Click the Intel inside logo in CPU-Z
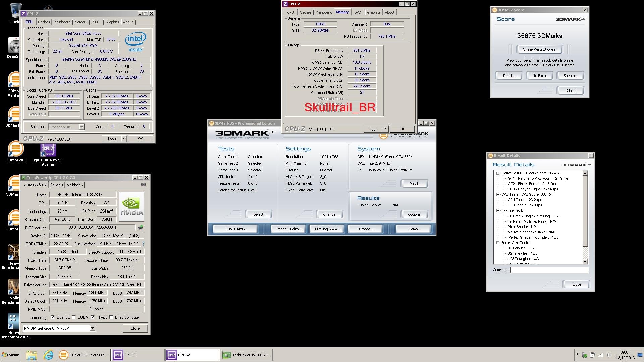 (136, 42)
